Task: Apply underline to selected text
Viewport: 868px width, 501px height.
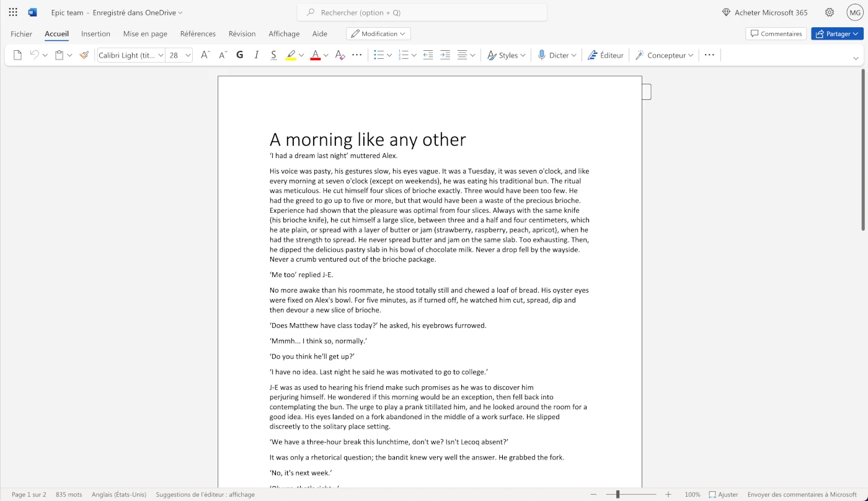Action: [x=273, y=55]
